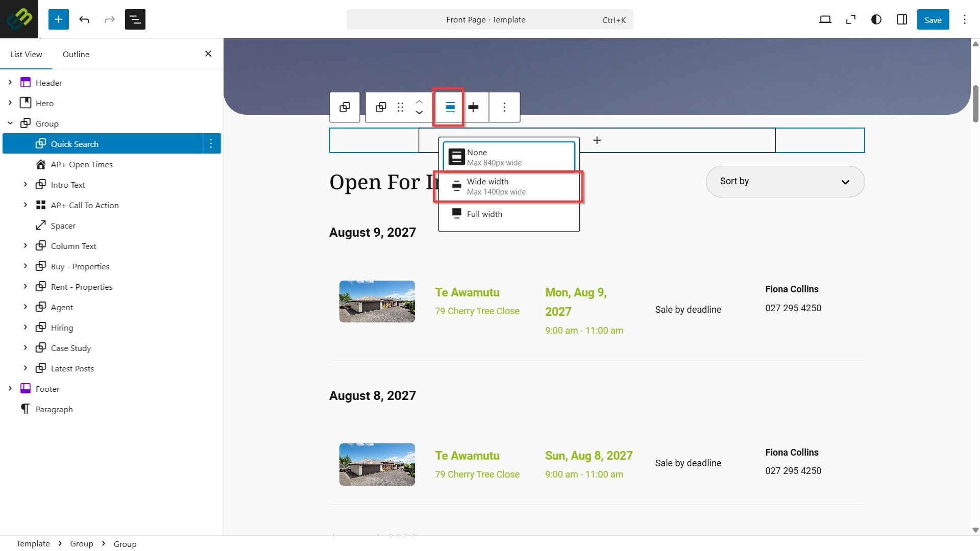This screenshot has width=980, height=551.
Task: Click the August 8 property thumbnail
Action: click(x=377, y=464)
